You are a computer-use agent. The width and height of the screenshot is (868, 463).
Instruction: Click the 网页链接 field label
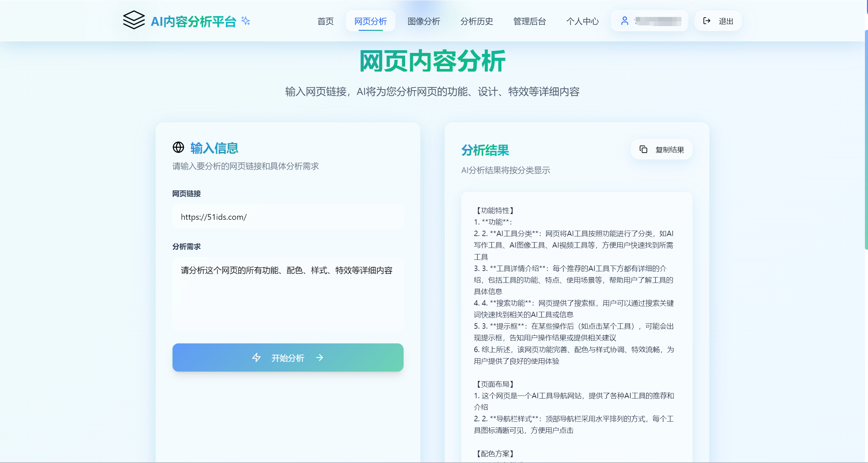click(x=187, y=194)
